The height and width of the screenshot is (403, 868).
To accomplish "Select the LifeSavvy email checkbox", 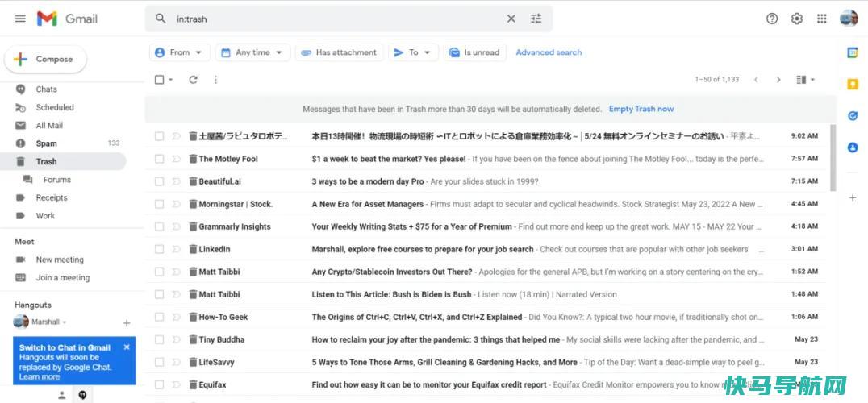I will (x=160, y=362).
